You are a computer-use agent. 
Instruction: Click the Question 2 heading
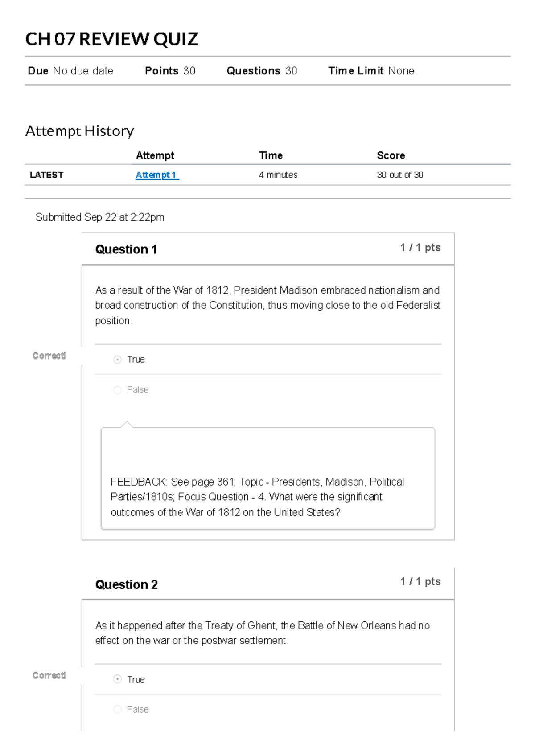[127, 584]
